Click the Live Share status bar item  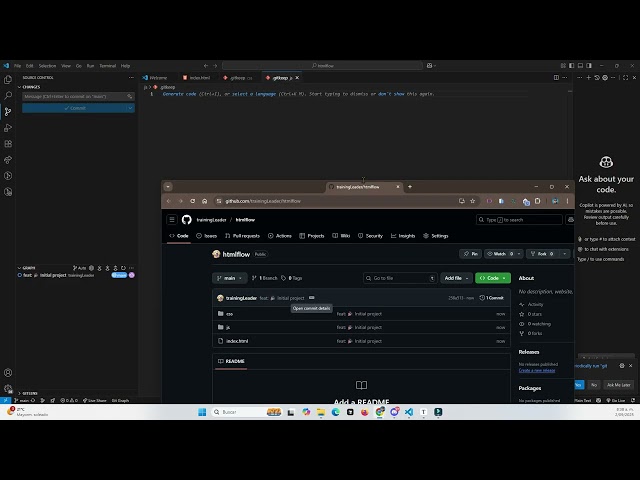click(94, 400)
